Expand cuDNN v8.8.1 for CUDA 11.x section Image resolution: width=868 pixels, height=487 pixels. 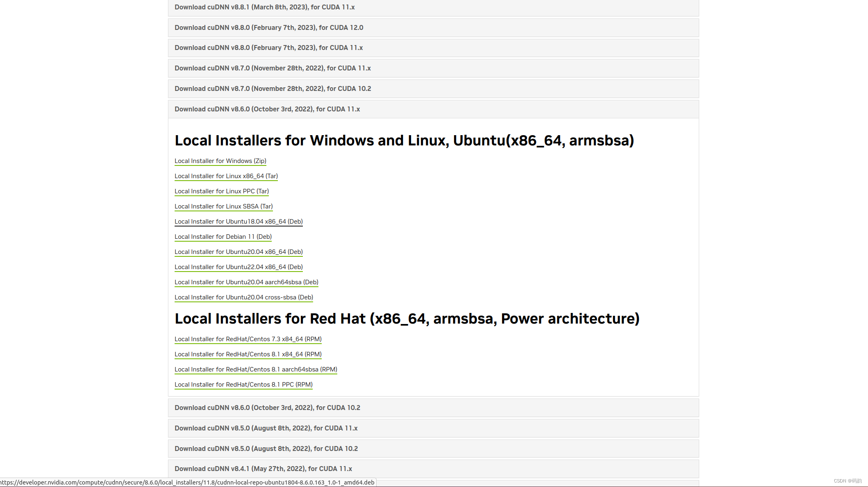pos(433,7)
